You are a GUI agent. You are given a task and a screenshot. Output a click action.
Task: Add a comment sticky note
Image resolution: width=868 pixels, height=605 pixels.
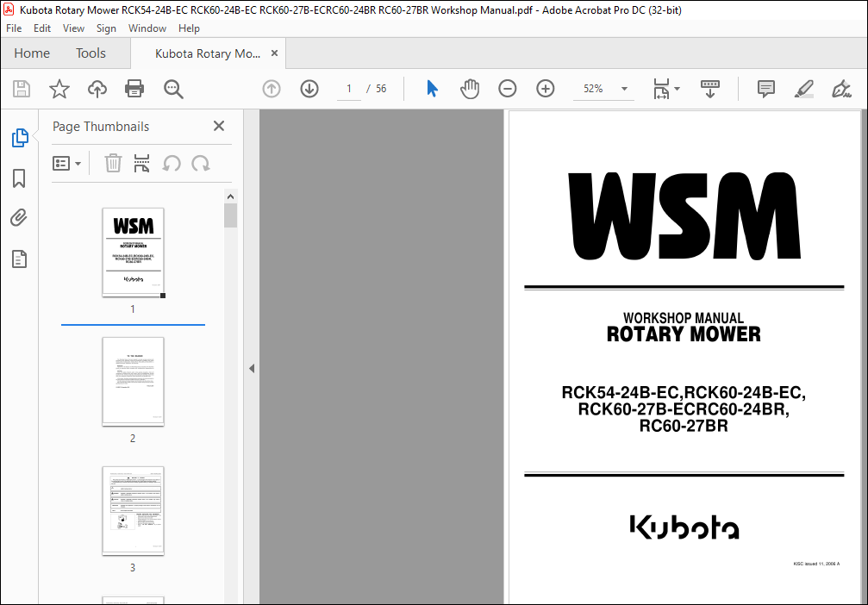click(766, 89)
